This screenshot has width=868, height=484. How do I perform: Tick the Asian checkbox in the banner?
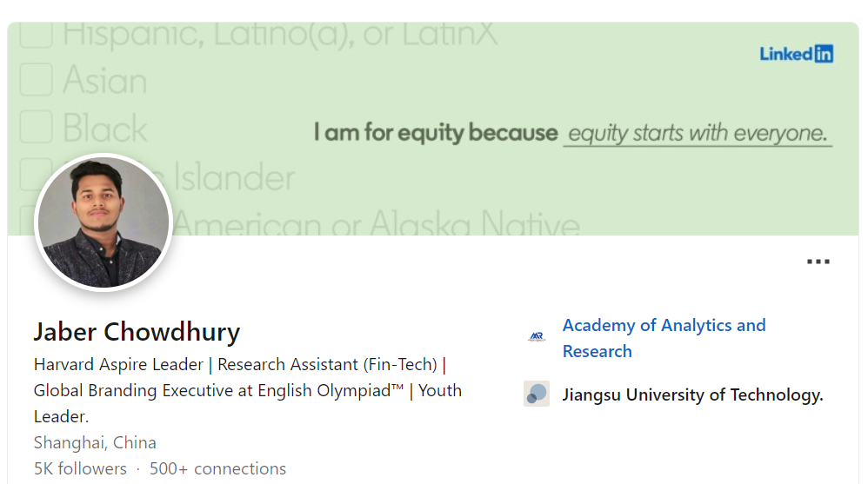click(36, 80)
